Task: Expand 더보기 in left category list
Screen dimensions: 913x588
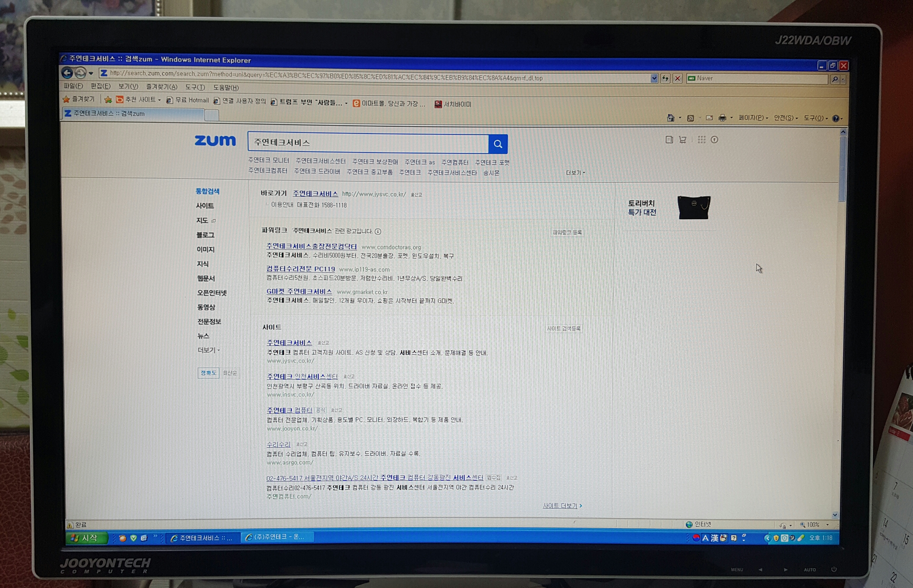Action: (x=208, y=350)
